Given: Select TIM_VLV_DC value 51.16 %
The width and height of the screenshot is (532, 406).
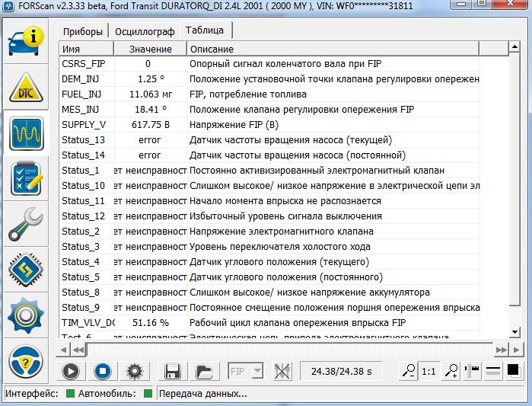Looking at the screenshot, I should pos(151,323).
